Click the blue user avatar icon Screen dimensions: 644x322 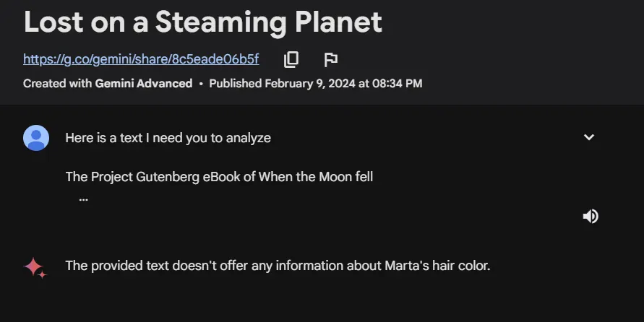(36, 138)
